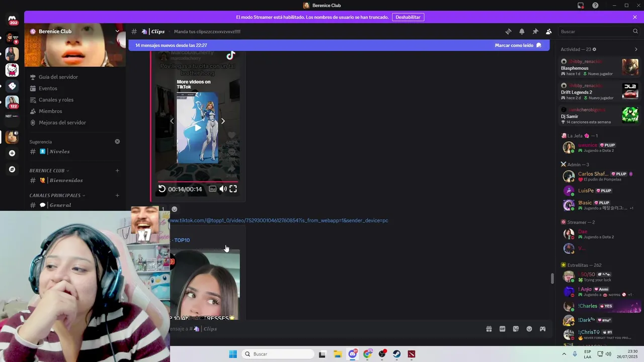Enter fullscreen on the TikTok video
Image resolution: width=644 pixels, height=362 pixels.
[233, 189]
